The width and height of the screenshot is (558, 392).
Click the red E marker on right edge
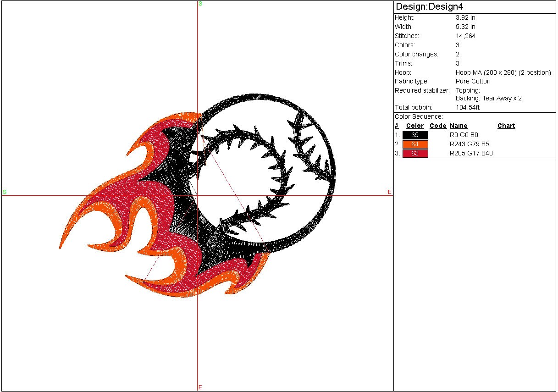pyautogui.click(x=390, y=192)
